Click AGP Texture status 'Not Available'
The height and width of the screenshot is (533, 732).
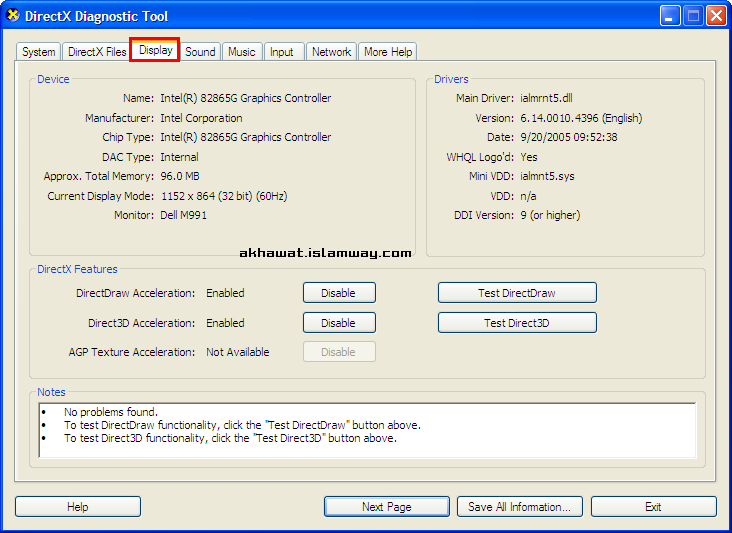pyautogui.click(x=238, y=352)
